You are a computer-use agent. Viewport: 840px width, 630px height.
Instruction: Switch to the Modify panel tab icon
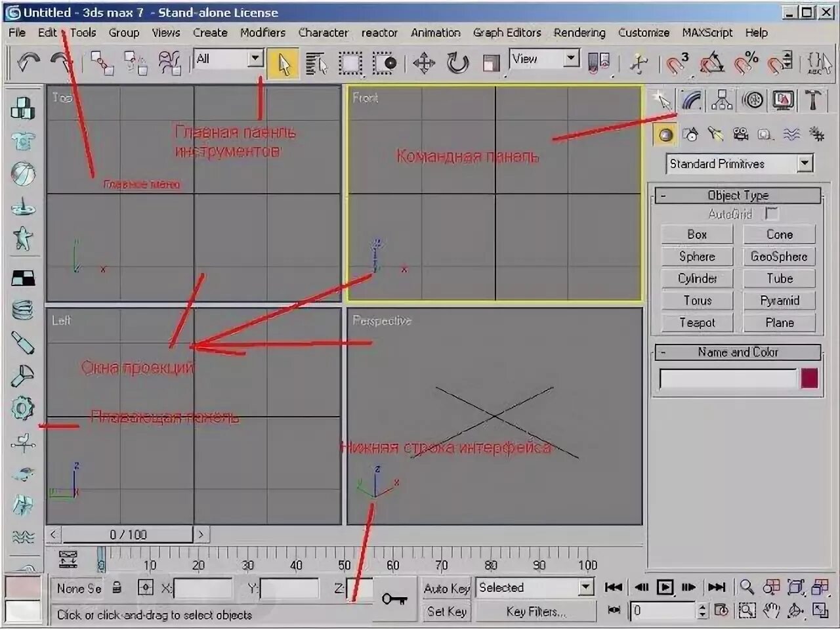pos(692,100)
